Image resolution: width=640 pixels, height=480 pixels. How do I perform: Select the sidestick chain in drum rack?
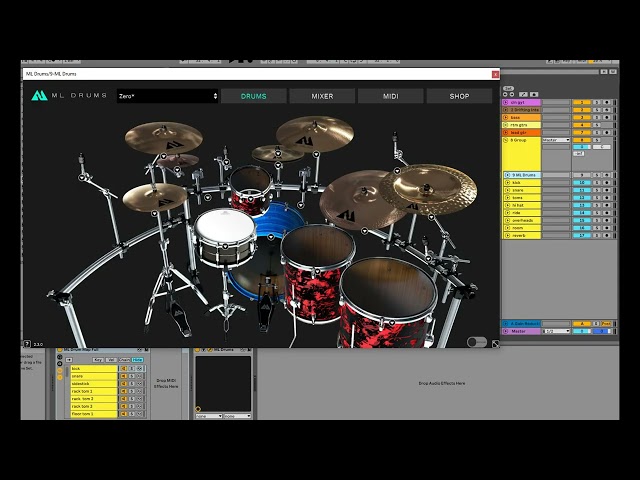coord(94,384)
